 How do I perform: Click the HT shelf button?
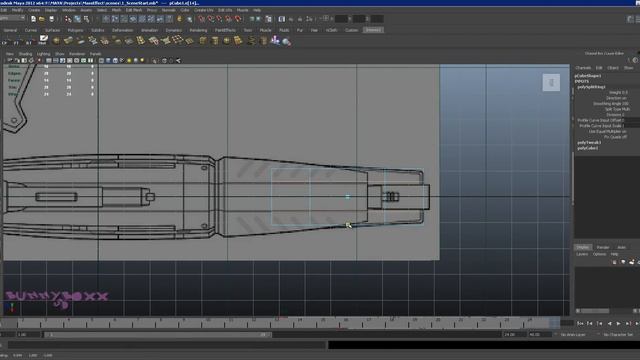click(x=29, y=41)
